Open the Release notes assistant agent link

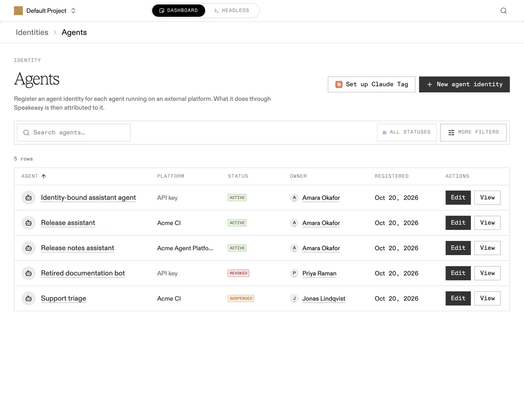click(x=77, y=248)
